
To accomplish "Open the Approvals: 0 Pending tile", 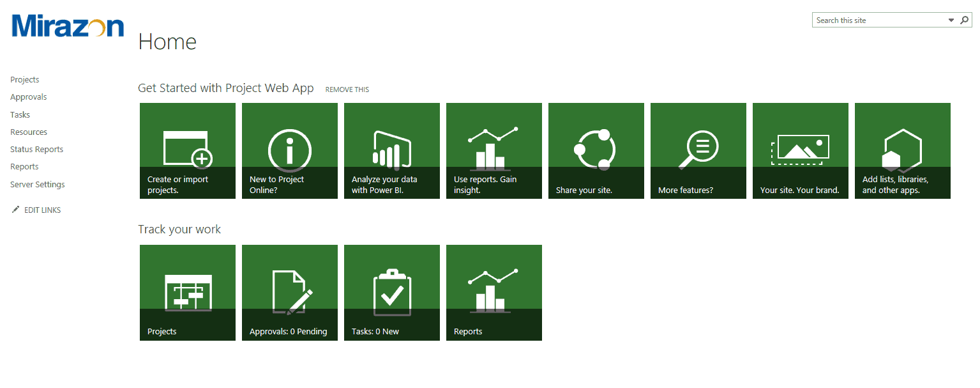I will [x=290, y=293].
